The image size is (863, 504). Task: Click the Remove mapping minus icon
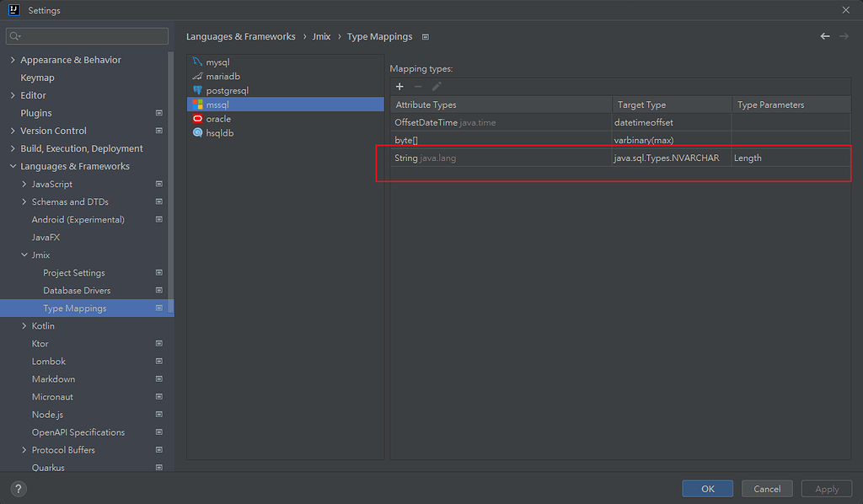[417, 86]
